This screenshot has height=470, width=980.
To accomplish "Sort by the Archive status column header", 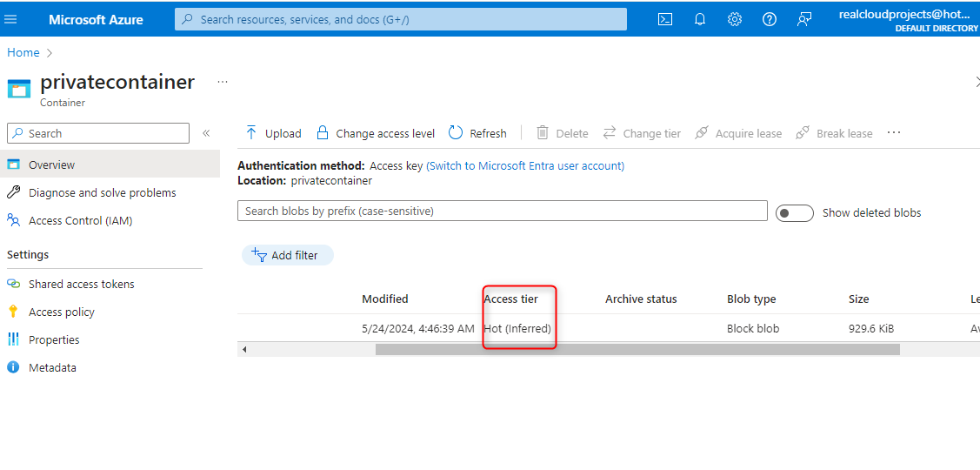I will click(x=641, y=299).
